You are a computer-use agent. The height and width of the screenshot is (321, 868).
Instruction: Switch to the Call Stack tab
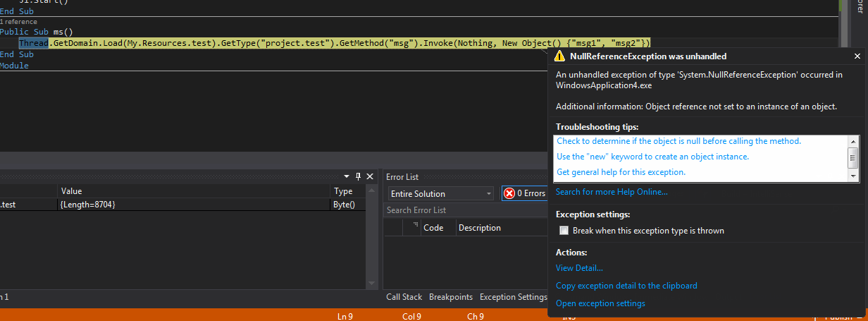click(x=404, y=297)
